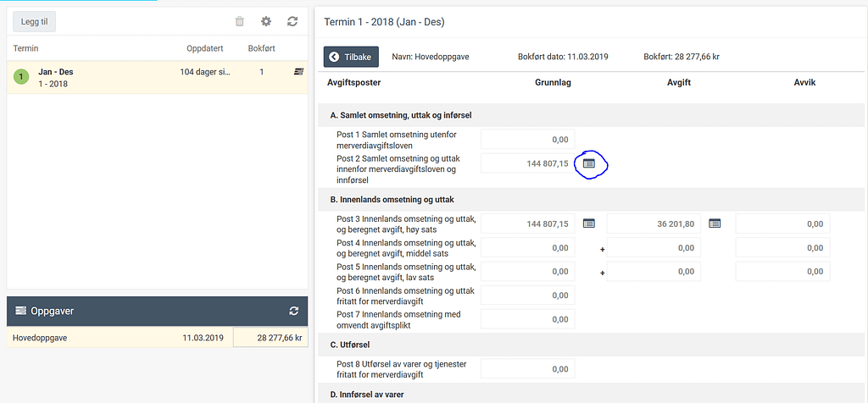Open details icon next to Post 3 grunnlag
Screen dimensions: 868x403
pos(589,224)
